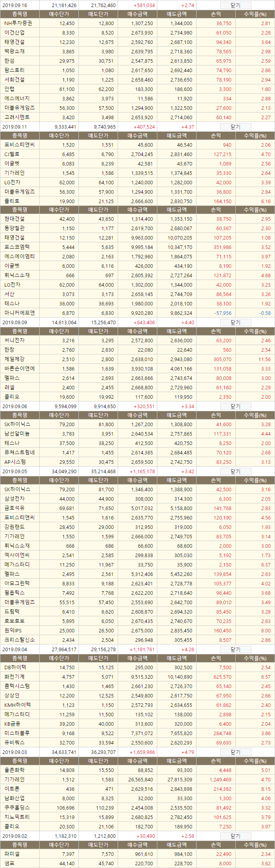This screenshot has width=275, height=868.
Task: Close the 2019.09.04 section using 닫기
Action: click(x=235, y=650)
